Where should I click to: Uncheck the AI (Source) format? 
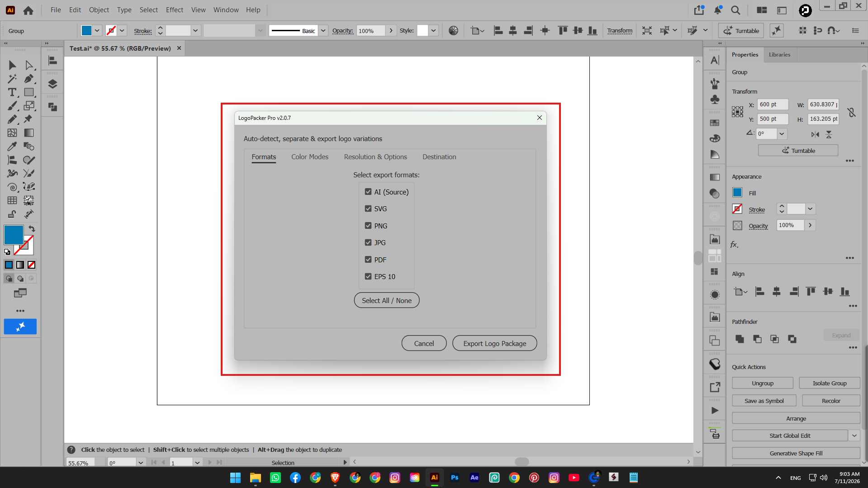coord(368,192)
